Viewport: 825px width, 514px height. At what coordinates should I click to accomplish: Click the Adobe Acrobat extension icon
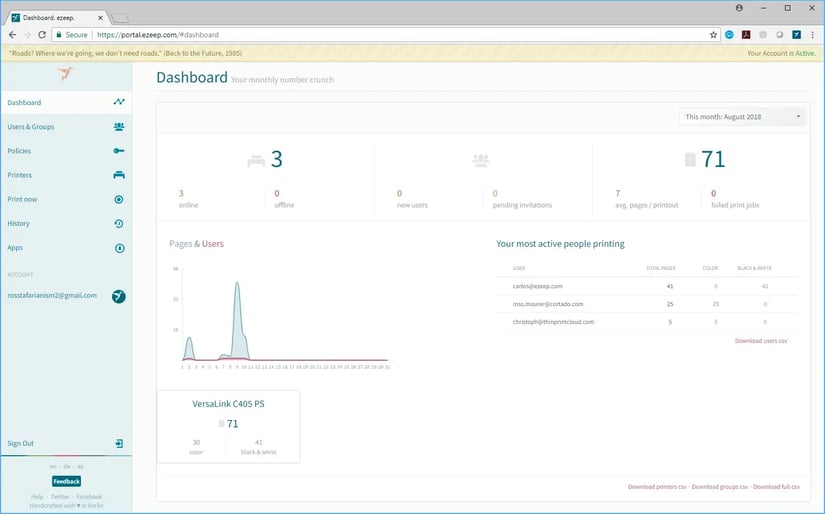(746, 35)
